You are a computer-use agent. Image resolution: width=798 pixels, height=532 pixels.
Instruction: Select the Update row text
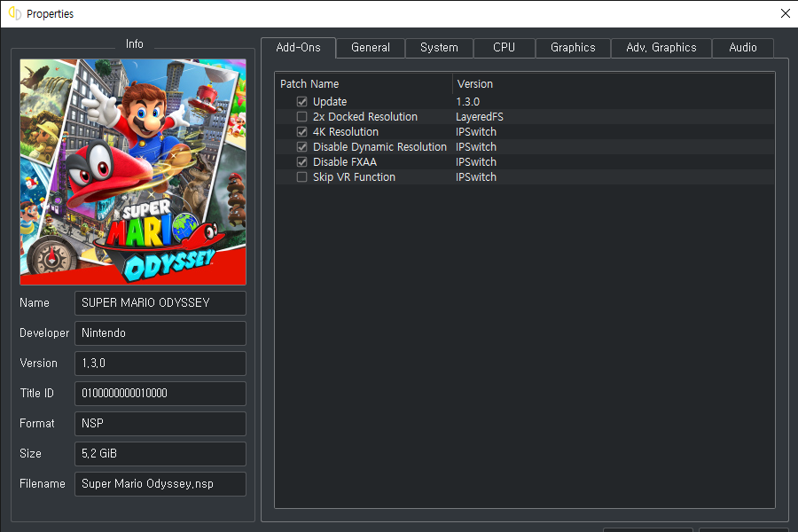coord(330,102)
